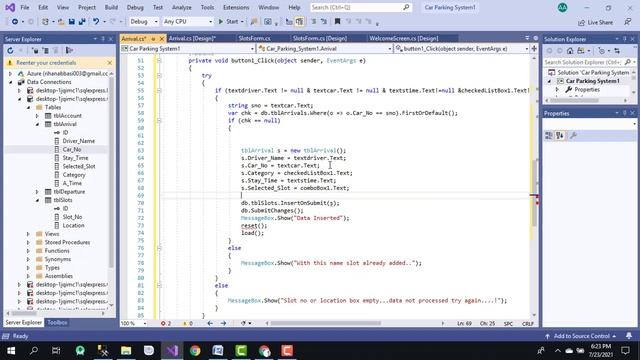Expand Properties node in Solution Explorer

[x=557, y=89]
